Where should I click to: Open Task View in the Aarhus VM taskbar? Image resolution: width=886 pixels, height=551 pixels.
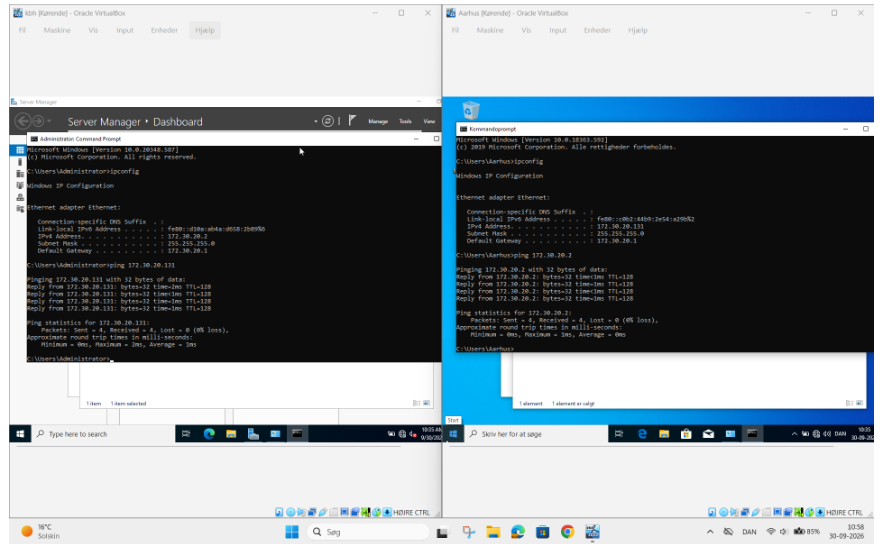coord(619,434)
